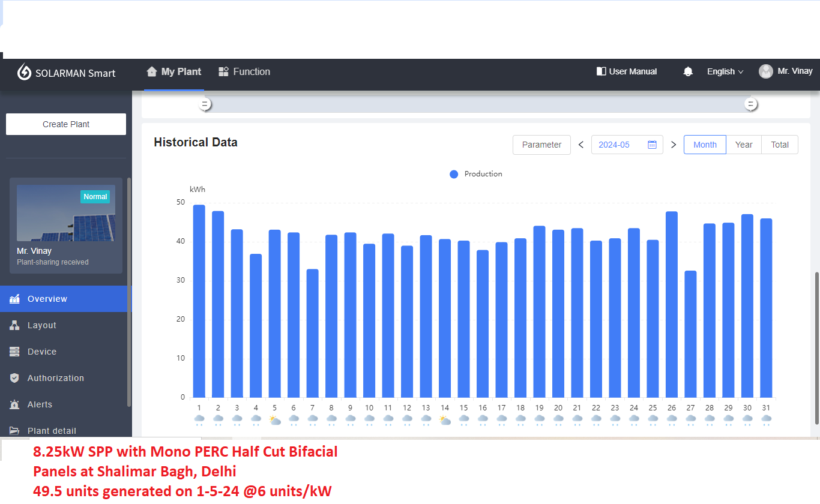This screenshot has width=820, height=504.
Task: Click the Parameter button
Action: [541, 145]
